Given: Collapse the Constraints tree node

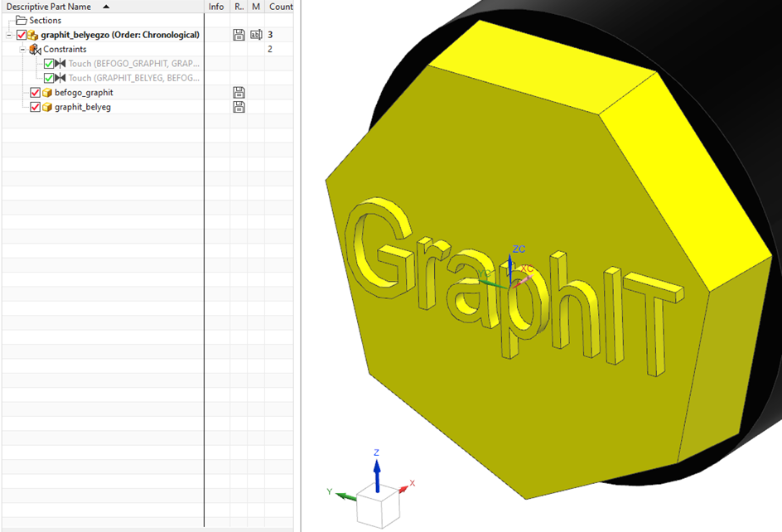Looking at the screenshot, I should (x=22, y=50).
